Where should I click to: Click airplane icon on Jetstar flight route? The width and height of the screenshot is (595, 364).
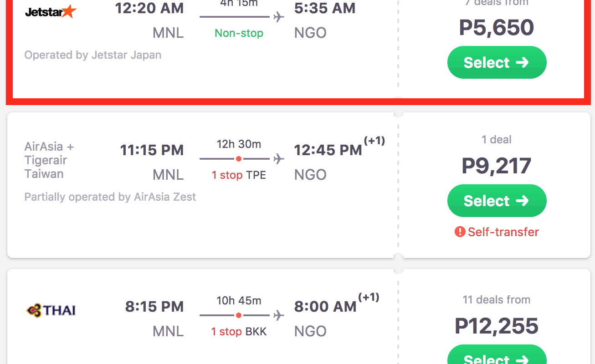click(x=278, y=17)
